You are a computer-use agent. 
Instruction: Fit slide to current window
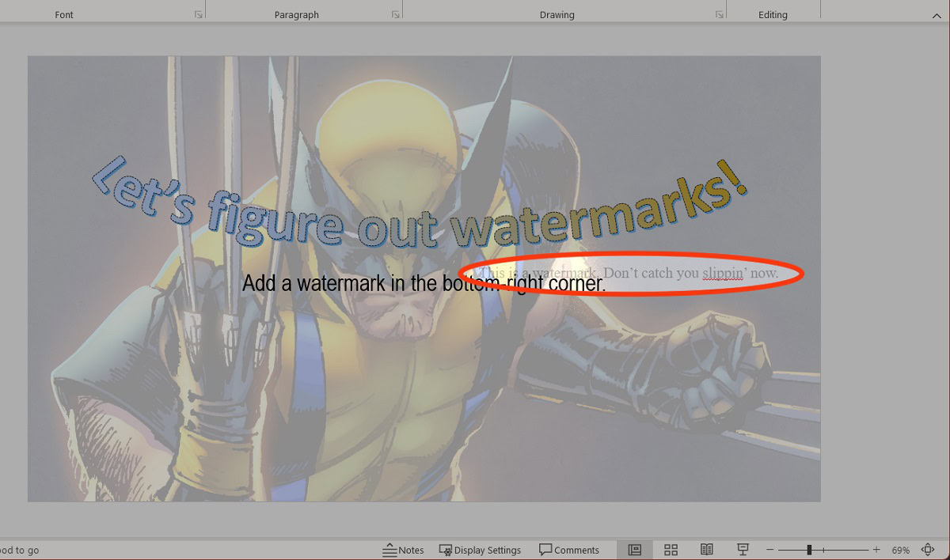tap(928, 550)
